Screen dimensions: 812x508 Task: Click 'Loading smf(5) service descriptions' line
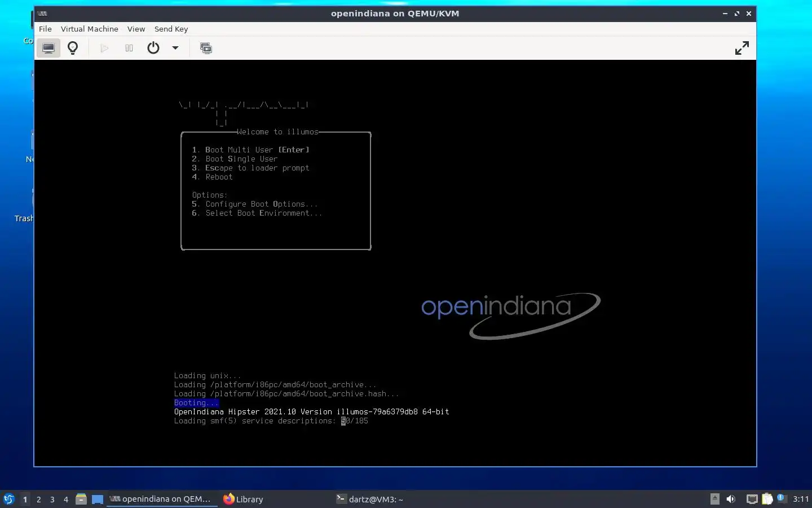[x=271, y=421]
